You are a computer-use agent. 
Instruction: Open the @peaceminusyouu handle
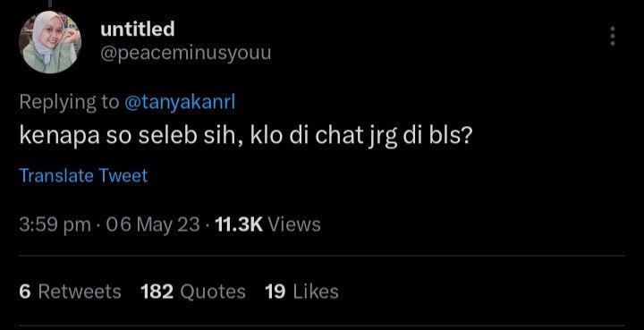[x=186, y=54]
